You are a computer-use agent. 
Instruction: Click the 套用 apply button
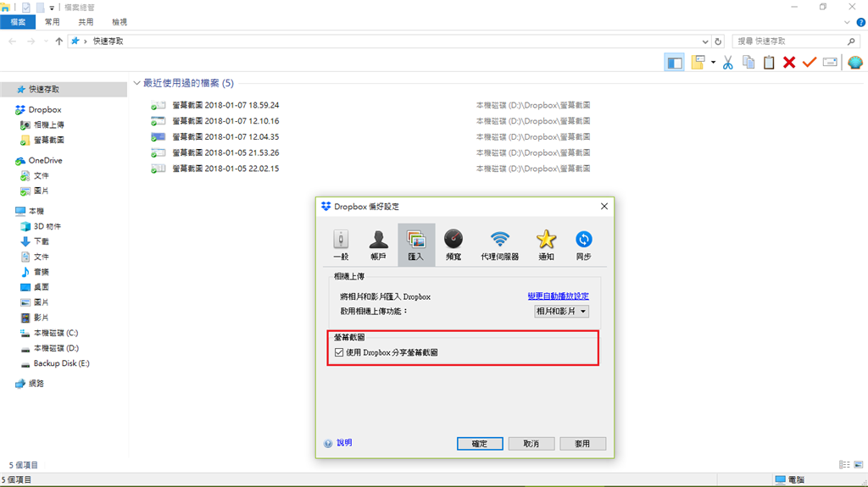(582, 443)
